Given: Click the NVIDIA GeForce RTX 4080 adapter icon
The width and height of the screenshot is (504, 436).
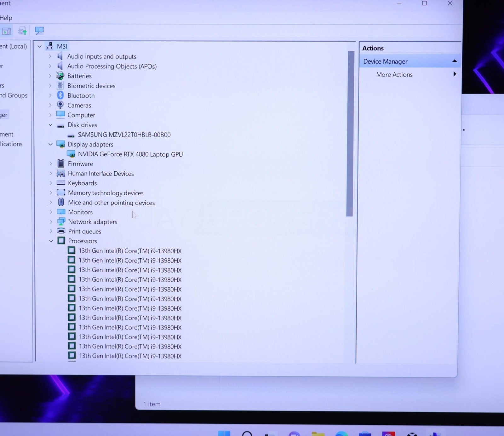Looking at the screenshot, I should point(71,154).
